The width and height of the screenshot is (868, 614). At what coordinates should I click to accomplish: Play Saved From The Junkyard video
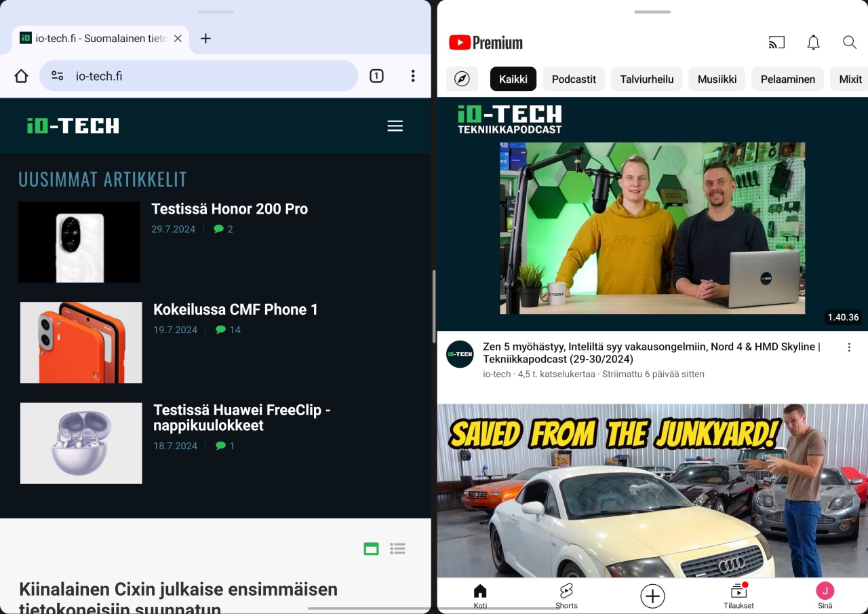click(x=652, y=491)
